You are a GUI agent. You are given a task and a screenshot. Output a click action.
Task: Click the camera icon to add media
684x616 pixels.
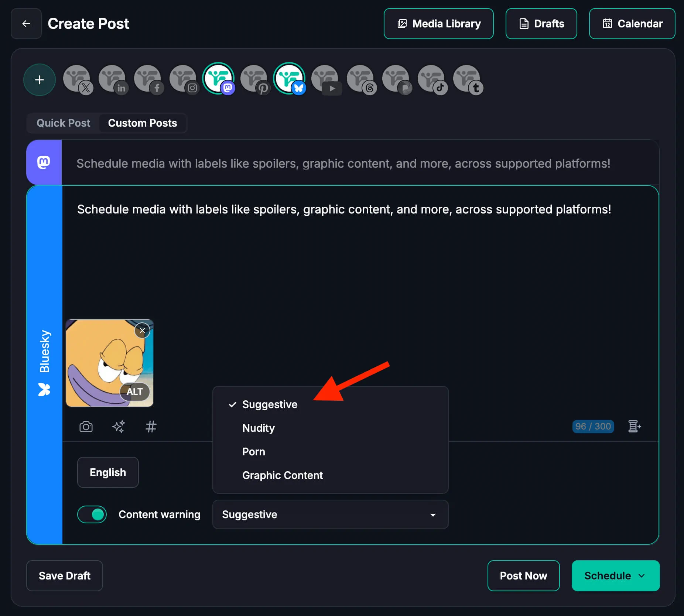click(x=86, y=427)
